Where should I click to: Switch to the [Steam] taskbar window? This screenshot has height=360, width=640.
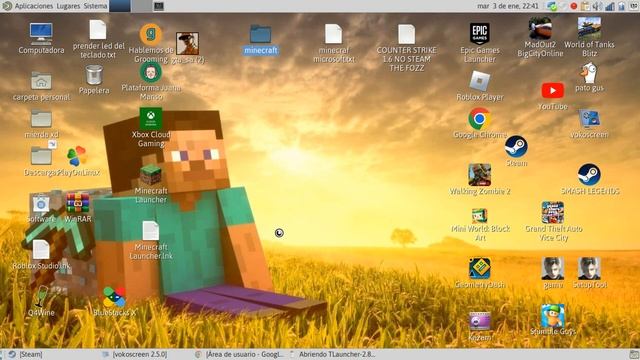coord(52,354)
